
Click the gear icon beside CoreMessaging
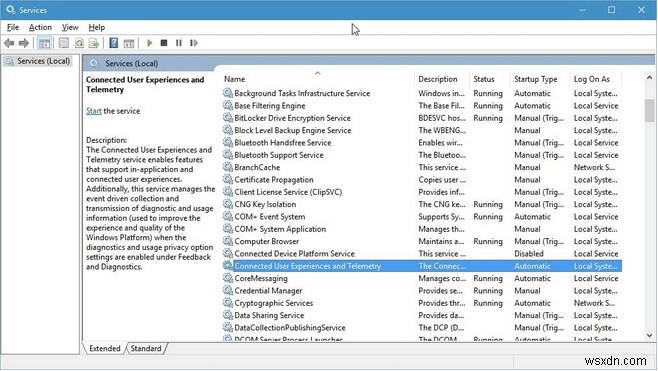[228, 278]
